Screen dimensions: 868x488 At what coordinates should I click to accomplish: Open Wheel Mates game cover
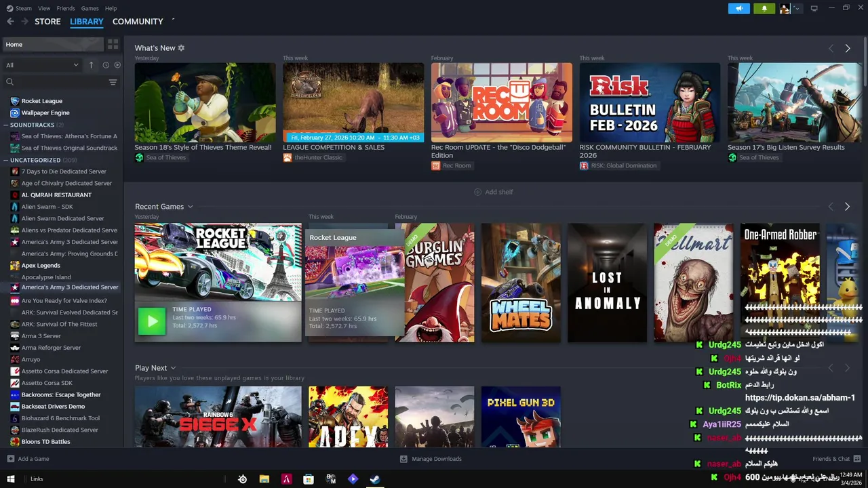pos(521,283)
